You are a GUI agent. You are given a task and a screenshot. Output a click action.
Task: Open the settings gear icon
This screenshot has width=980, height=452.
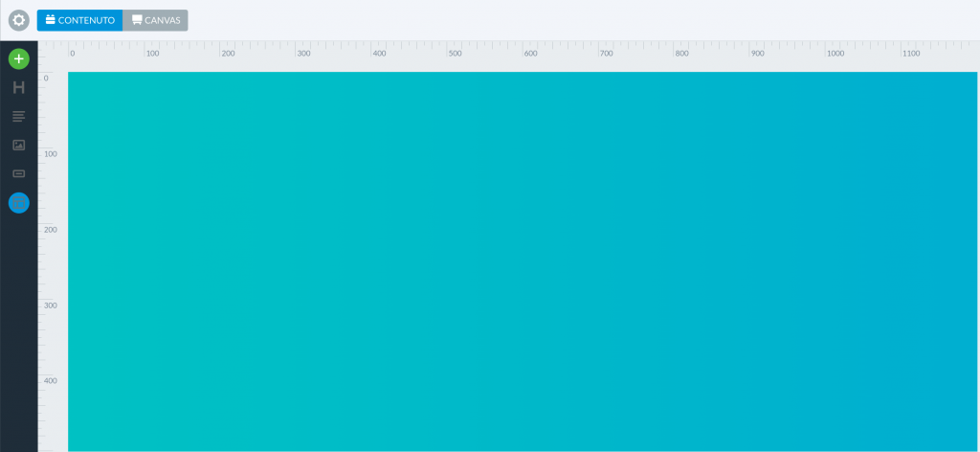coord(19,20)
